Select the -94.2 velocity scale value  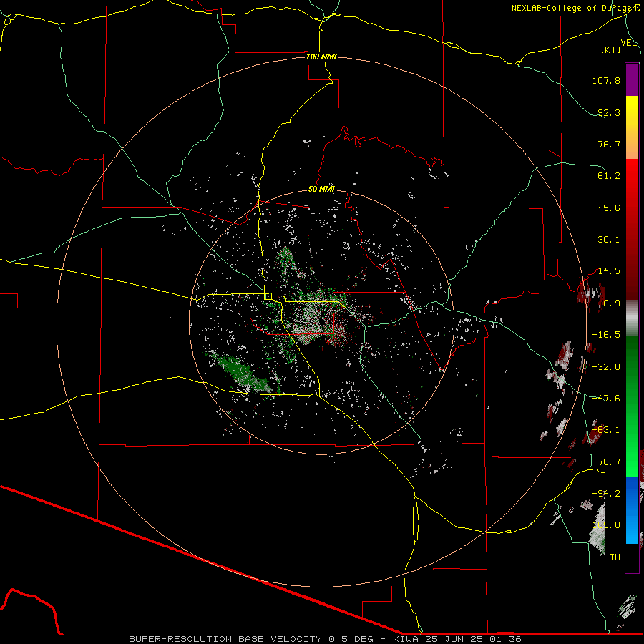[x=606, y=494]
